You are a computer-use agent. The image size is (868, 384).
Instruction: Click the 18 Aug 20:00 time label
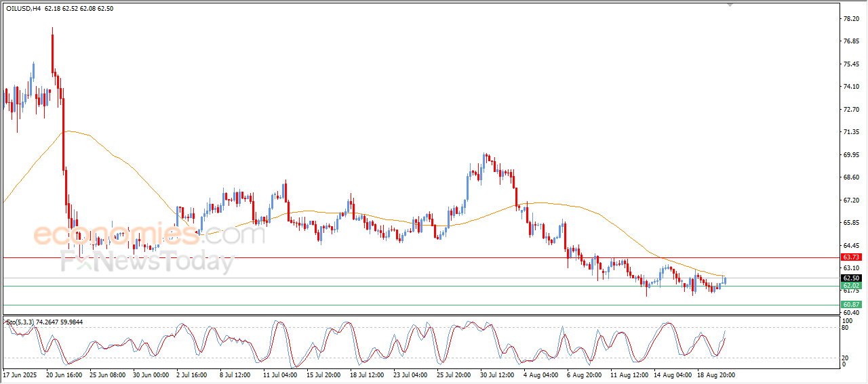[x=715, y=375]
